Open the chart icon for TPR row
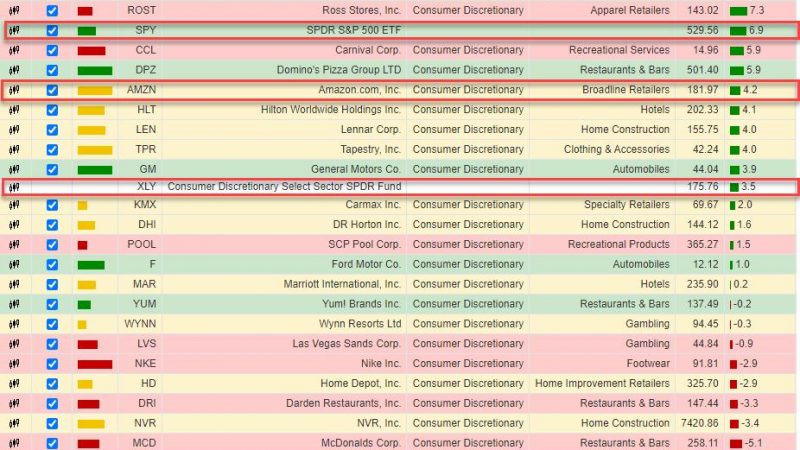Viewport: 800px width, 450px height. (x=14, y=150)
